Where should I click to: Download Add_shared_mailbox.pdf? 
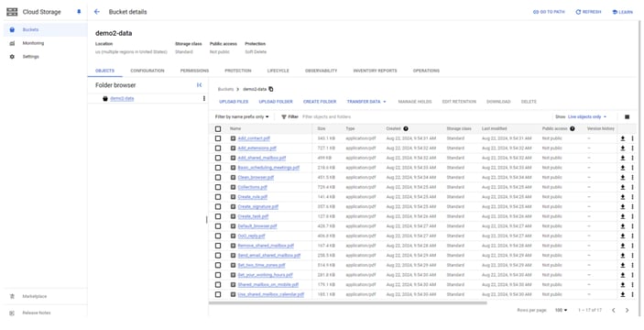pos(623,159)
